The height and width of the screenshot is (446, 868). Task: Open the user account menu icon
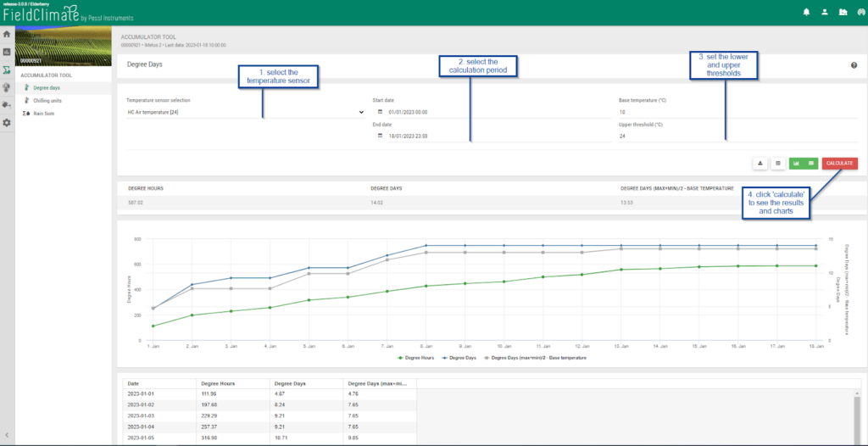pos(824,12)
